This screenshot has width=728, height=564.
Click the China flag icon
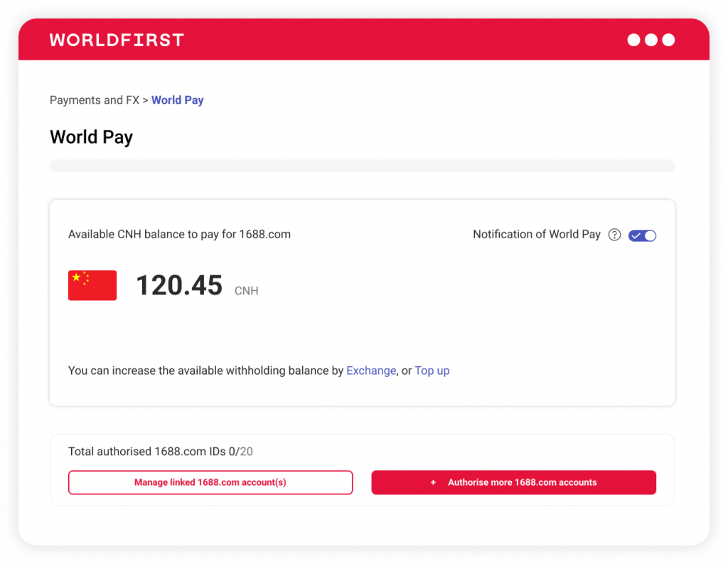click(92, 285)
